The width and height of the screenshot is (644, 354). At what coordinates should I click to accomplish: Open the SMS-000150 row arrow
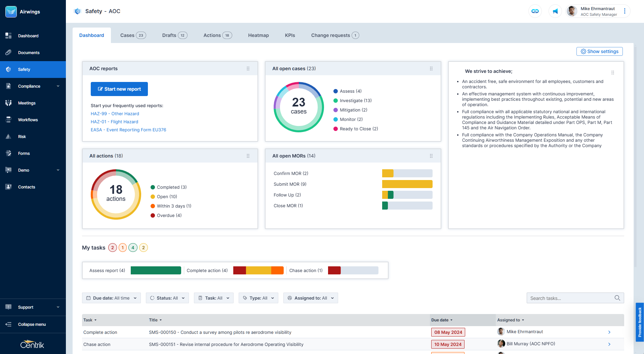click(609, 332)
